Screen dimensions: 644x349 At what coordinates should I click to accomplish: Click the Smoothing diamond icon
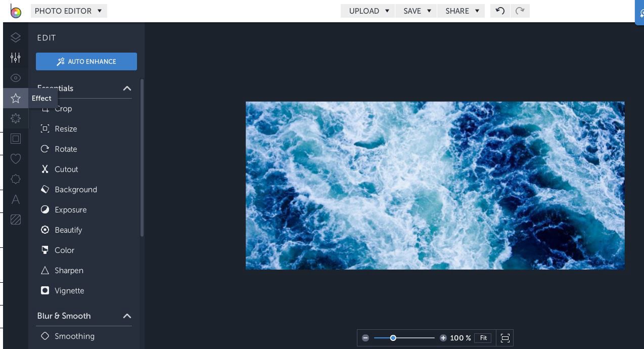tap(45, 336)
